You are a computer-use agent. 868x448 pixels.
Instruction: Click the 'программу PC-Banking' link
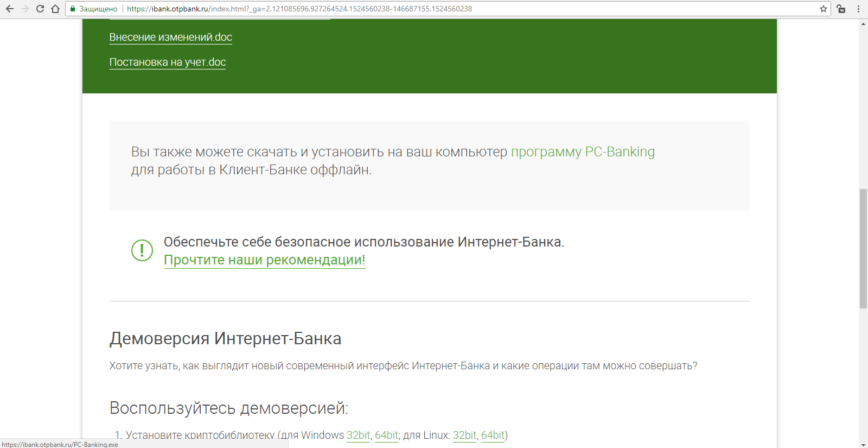click(x=583, y=152)
